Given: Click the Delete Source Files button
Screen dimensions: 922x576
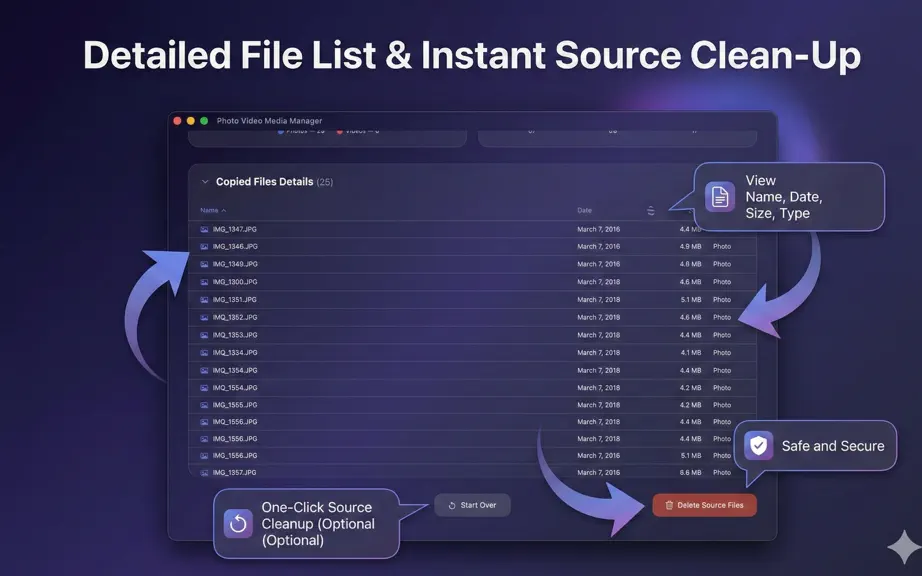Looking at the screenshot, I should [704, 505].
